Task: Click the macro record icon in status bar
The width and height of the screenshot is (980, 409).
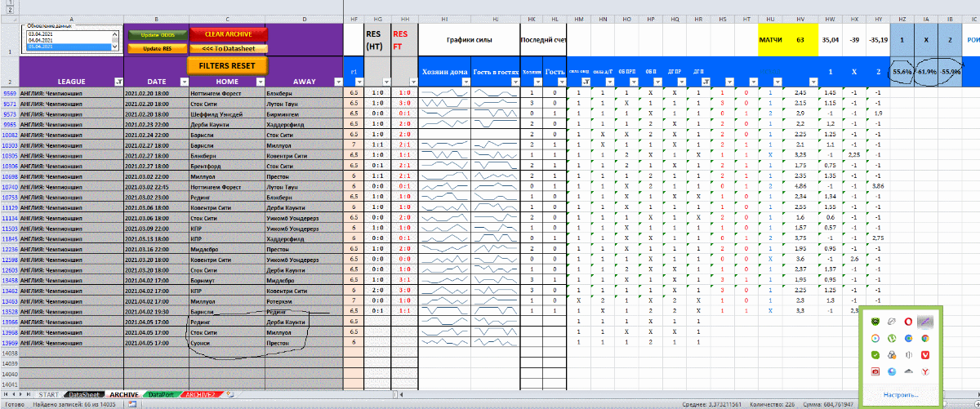Action: [x=132, y=404]
